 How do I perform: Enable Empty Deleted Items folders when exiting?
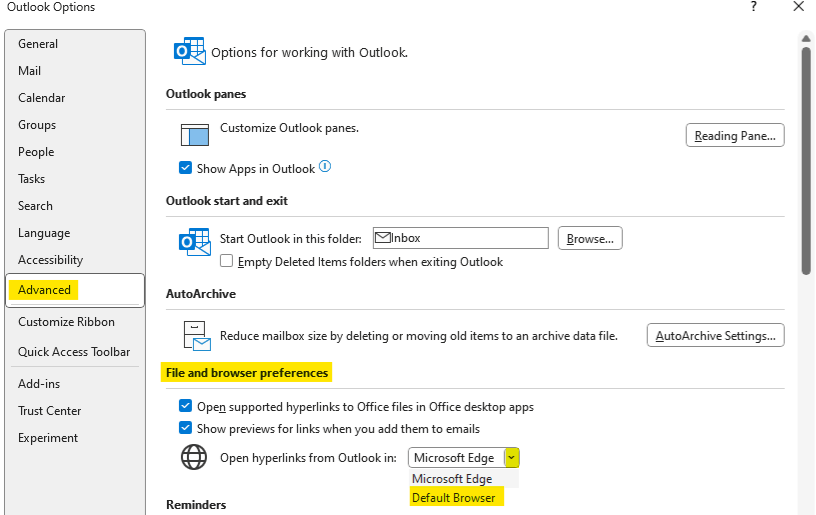click(227, 262)
